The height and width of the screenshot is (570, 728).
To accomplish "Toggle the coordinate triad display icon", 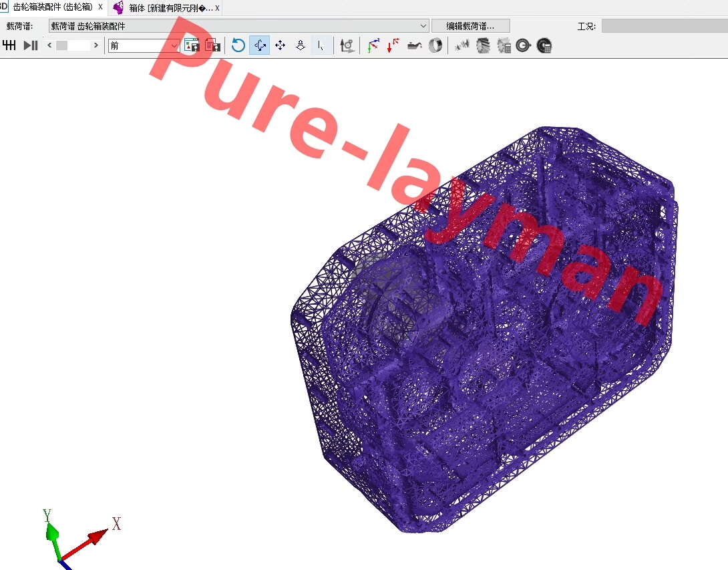I will click(373, 45).
